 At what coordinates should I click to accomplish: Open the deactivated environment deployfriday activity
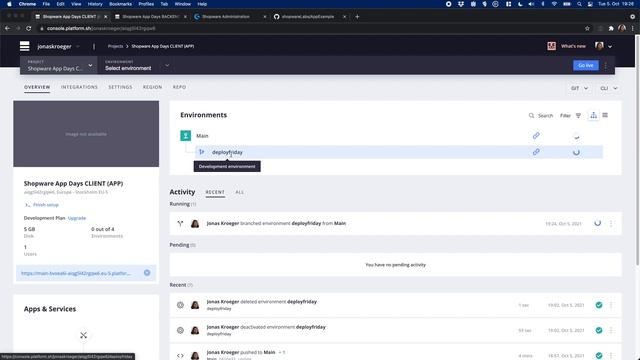click(x=395, y=330)
